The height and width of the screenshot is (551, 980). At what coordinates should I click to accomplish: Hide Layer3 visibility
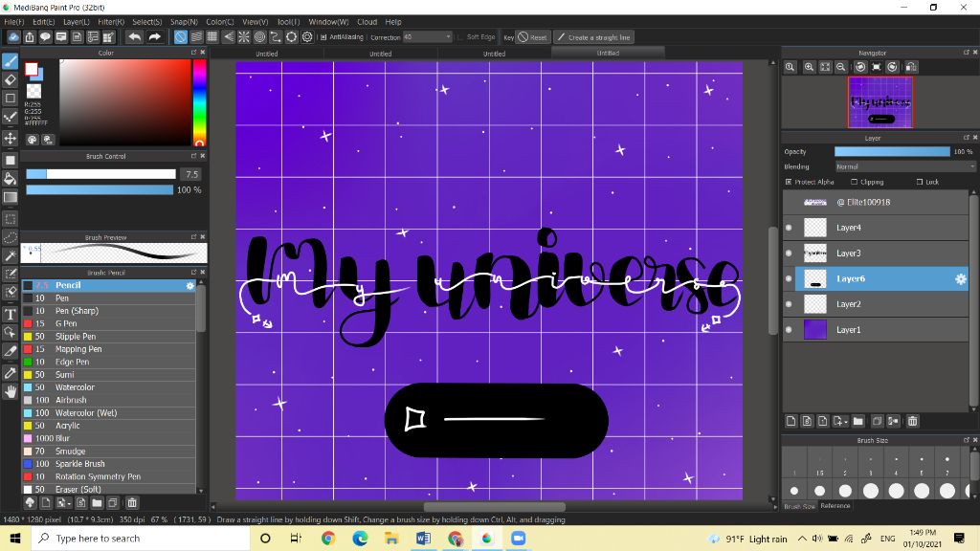789,253
